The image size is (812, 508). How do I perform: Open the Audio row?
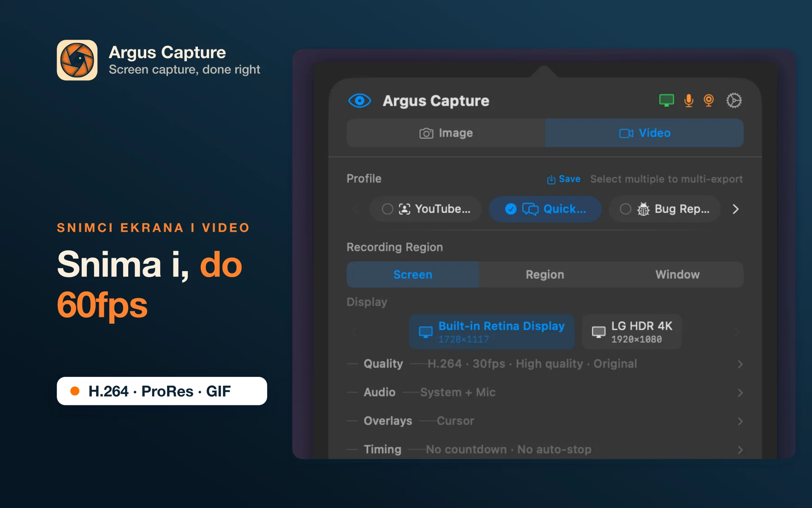click(545, 393)
